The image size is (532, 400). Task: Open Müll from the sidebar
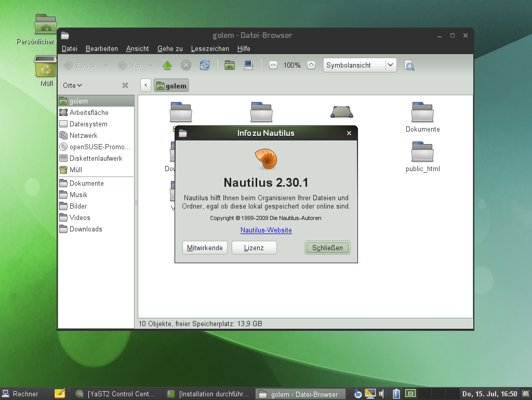click(76, 170)
